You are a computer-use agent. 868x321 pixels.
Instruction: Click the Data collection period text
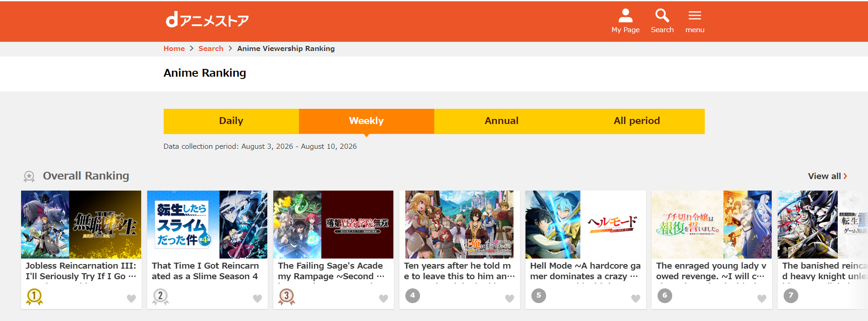[260, 146]
